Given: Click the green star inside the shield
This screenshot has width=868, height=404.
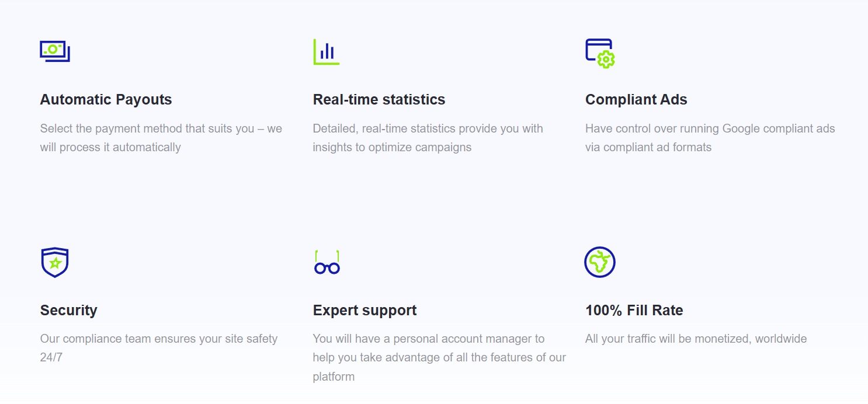Looking at the screenshot, I should 55,263.
